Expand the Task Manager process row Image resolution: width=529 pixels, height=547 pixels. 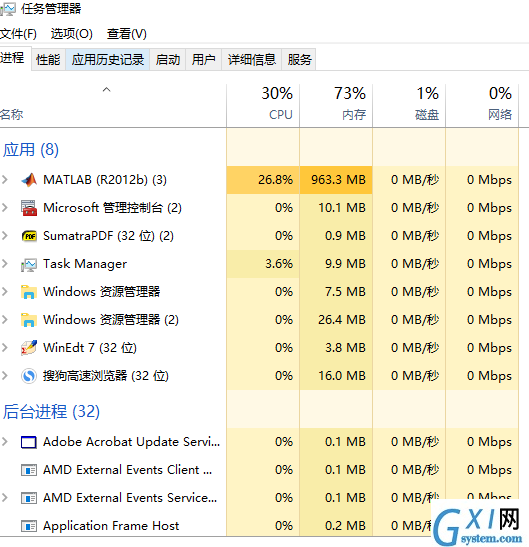pyautogui.click(x=5, y=263)
